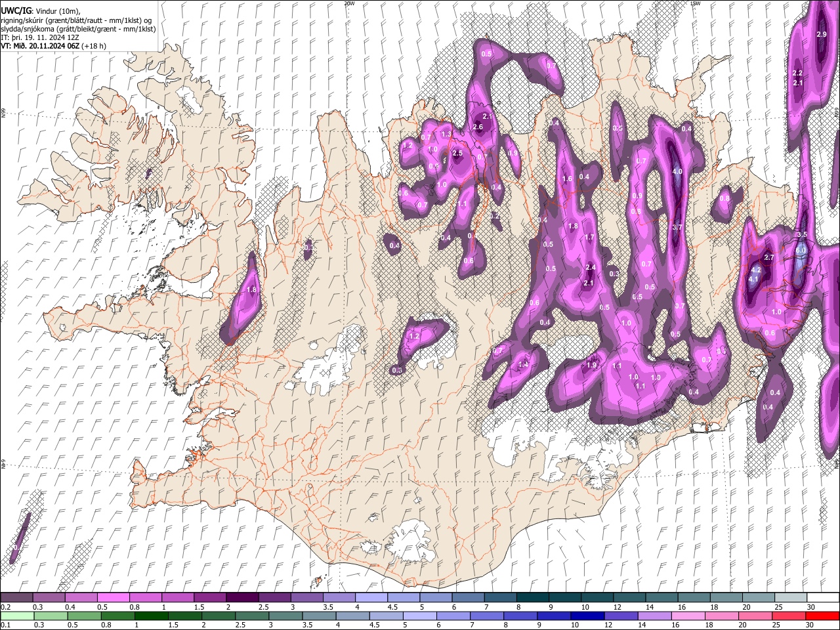Click the bright red 30 rain legend swatch

click(822, 616)
